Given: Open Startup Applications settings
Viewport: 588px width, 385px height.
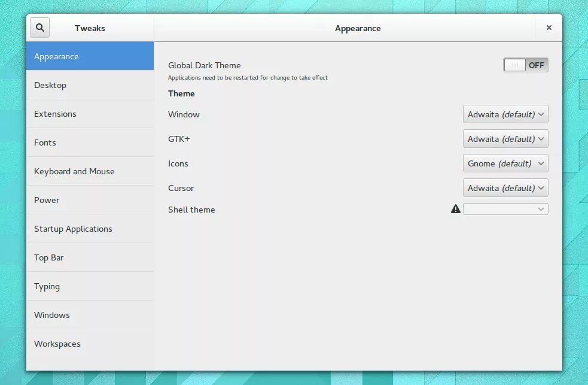Looking at the screenshot, I should click(73, 228).
